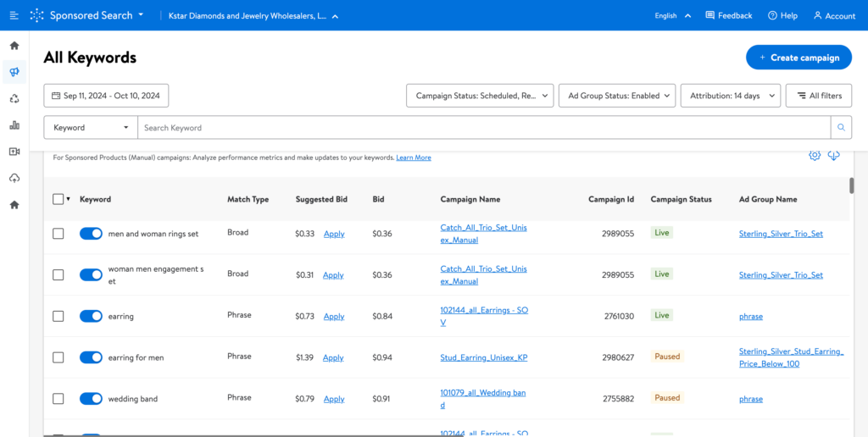
Task: Click campaign id 2761030
Action: (x=618, y=317)
